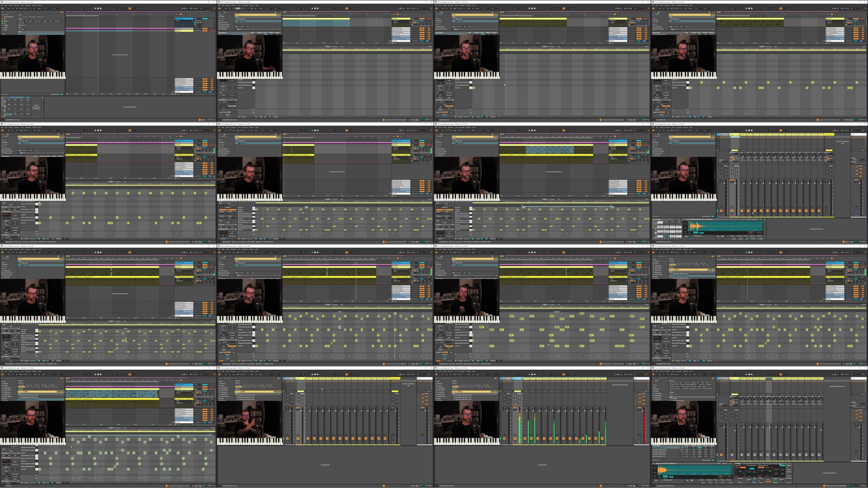Apply the One Shot browser filter tag

pos(25,17)
